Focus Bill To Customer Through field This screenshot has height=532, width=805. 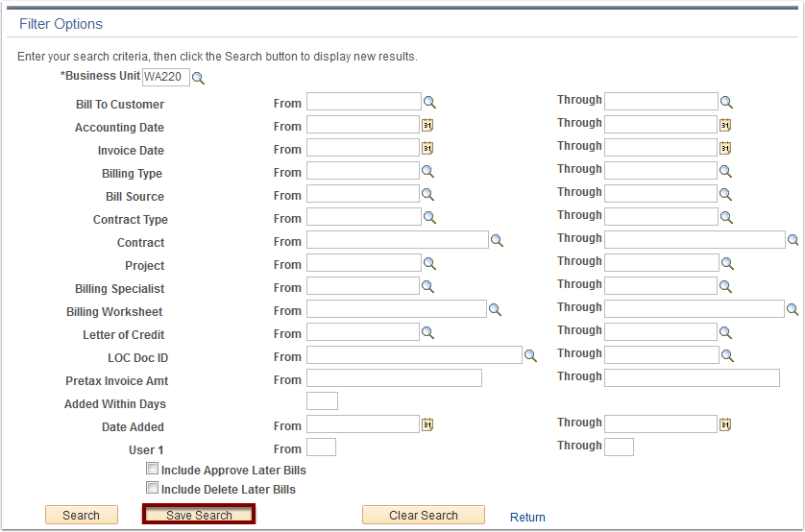pyautogui.click(x=661, y=102)
